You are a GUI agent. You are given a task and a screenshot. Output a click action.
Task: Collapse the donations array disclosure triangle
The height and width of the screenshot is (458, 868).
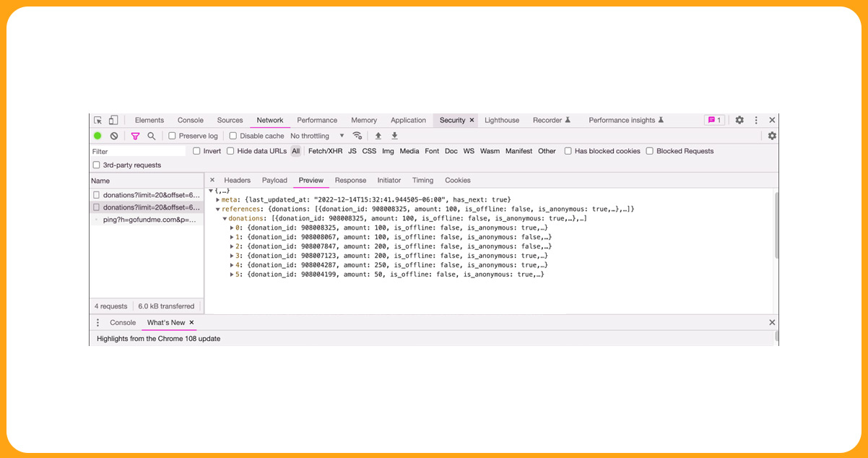[x=225, y=218]
